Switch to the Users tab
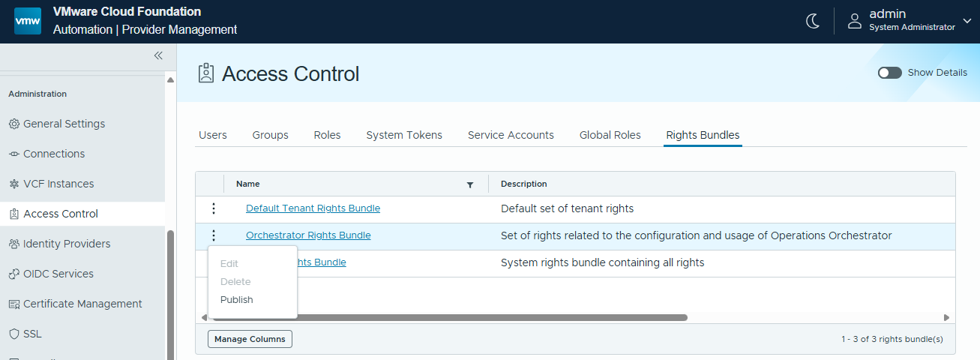The height and width of the screenshot is (360, 980). (213, 135)
